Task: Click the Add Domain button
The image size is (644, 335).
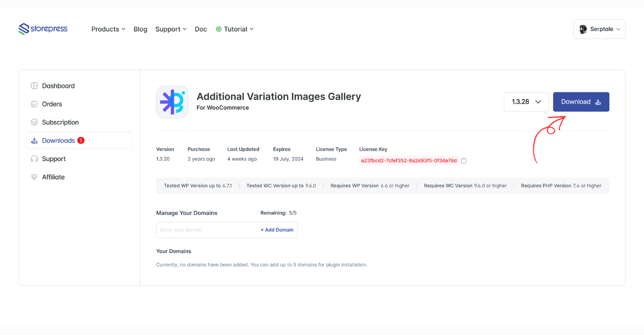Action: point(277,230)
